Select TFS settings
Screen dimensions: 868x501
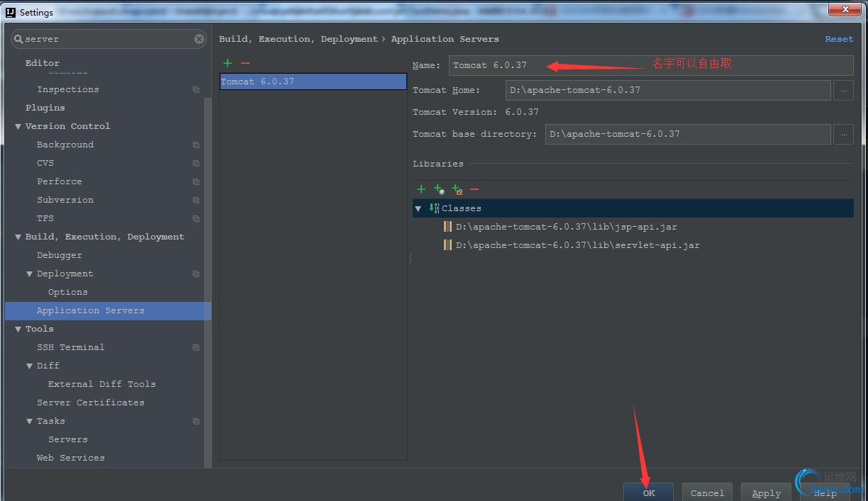(x=45, y=218)
